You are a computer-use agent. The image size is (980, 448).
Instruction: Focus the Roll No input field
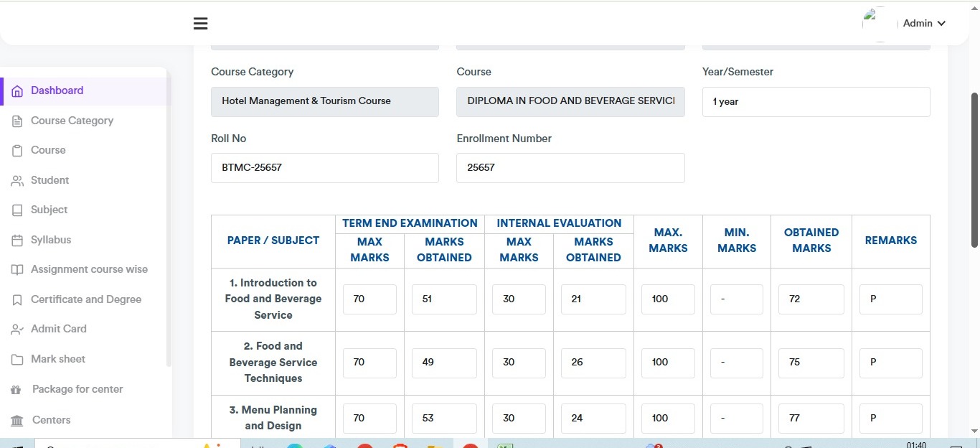pos(325,168)
